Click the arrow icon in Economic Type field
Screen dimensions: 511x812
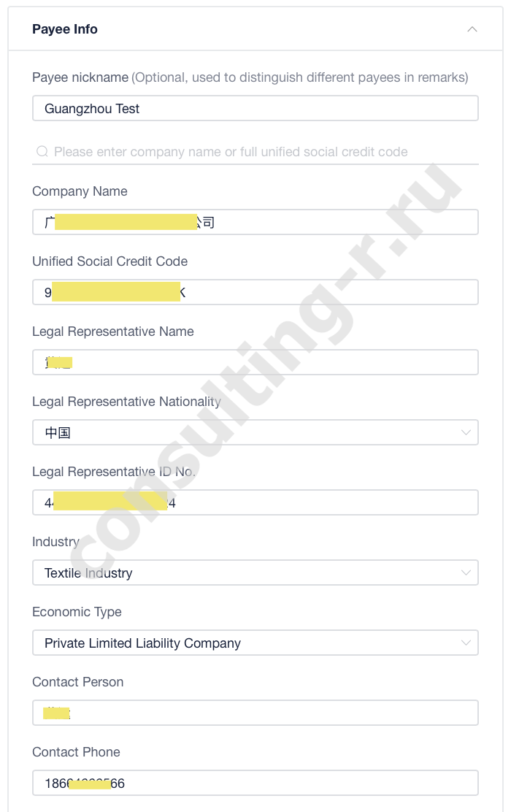pos(466,643)
